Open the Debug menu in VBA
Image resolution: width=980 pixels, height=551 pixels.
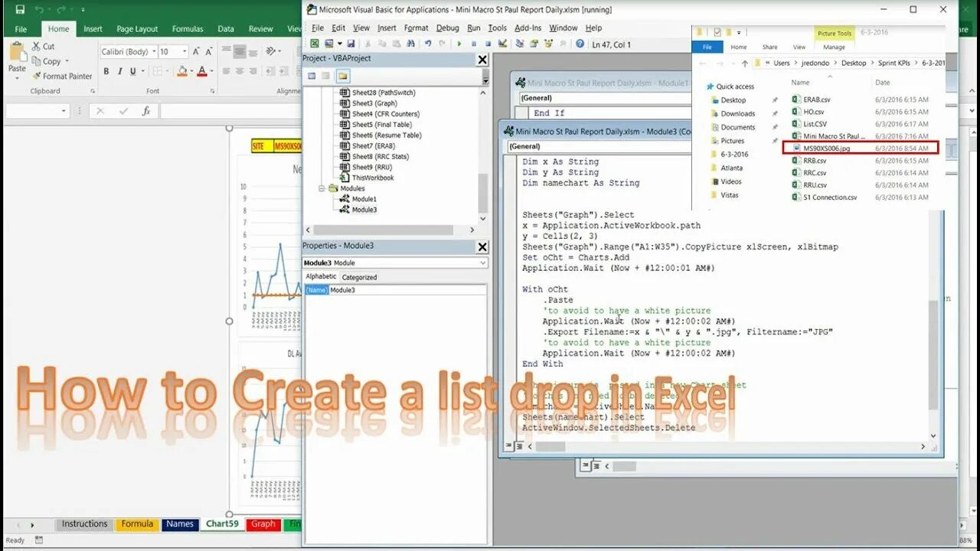click(x=447, y=28)
